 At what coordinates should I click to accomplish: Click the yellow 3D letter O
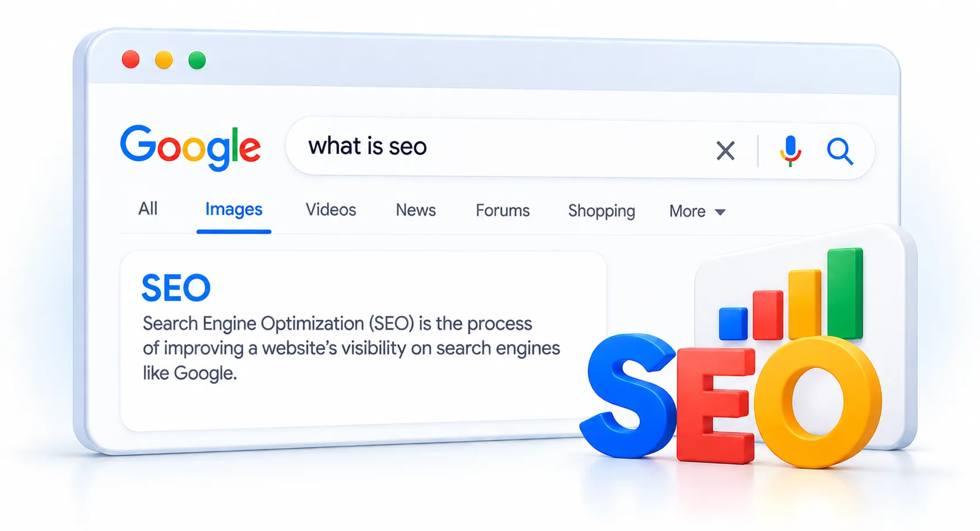pyautogui.click(x=817, y=402)
